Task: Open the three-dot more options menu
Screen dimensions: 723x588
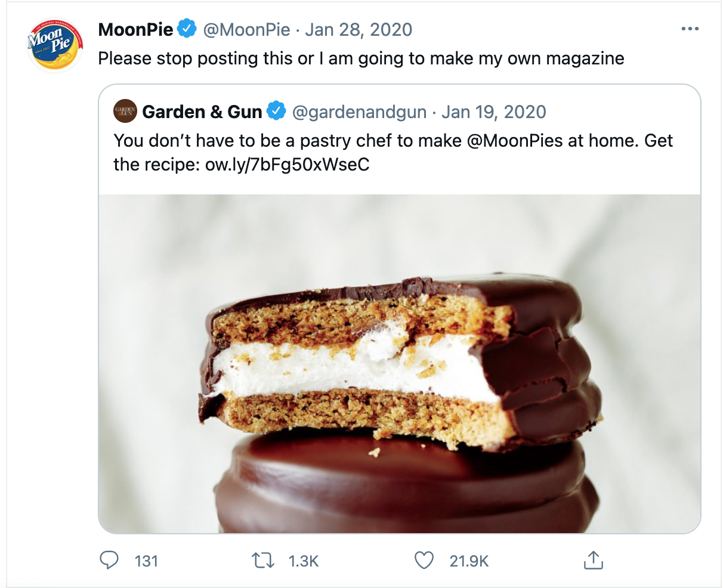Action: point(690,29)
